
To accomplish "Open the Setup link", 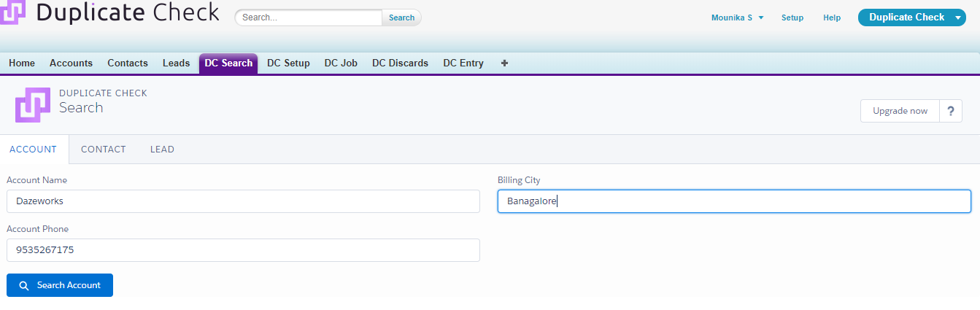I will (x=792, y=18).
